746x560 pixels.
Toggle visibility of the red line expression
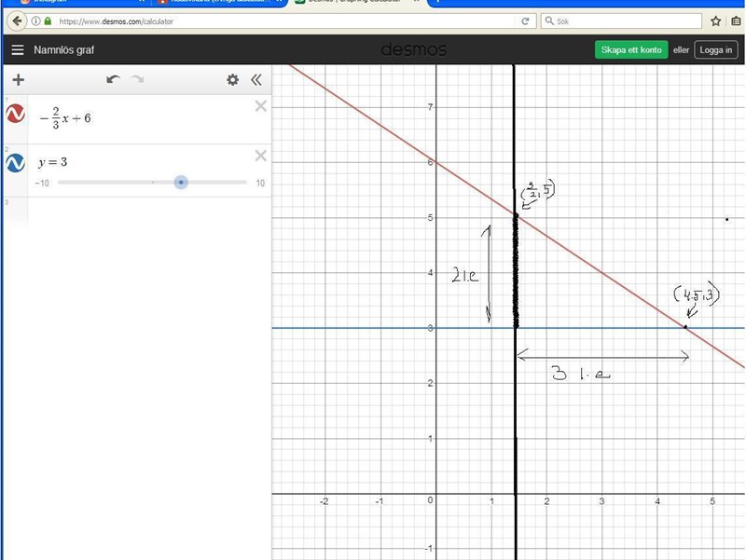pyautogui.click(x=15, y=116)
